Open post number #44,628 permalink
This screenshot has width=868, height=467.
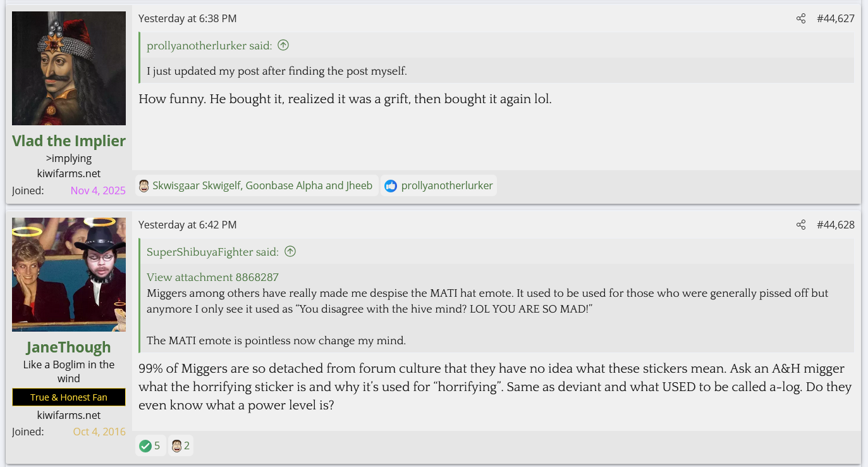point(835,225)
